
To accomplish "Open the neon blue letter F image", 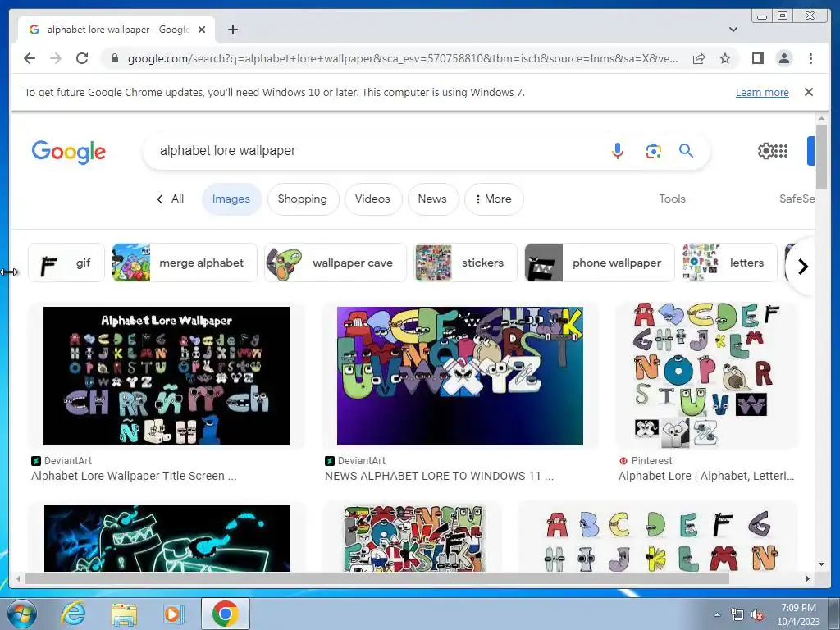I will point(167,538).
